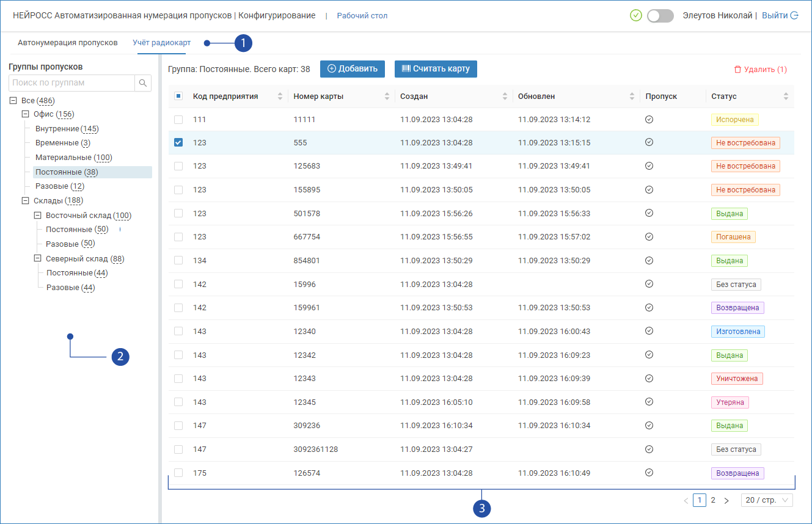Switch to Автонумерация пропусков tab
The height and width of the screenshot is (524, 812).
(x=68, y=43)
